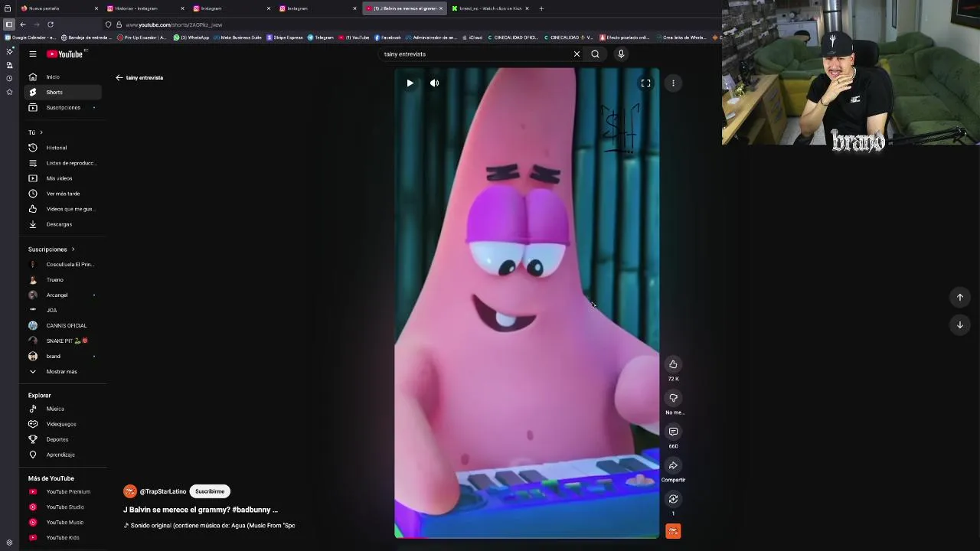The height and width of the screenshot is (551, 980).
Task: Open Telegram bookmark
Action: (321, 37)
